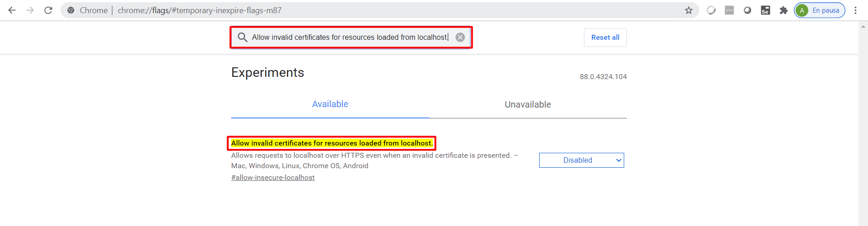Open the #allow-insecure-localhost link

click(273, 178)
